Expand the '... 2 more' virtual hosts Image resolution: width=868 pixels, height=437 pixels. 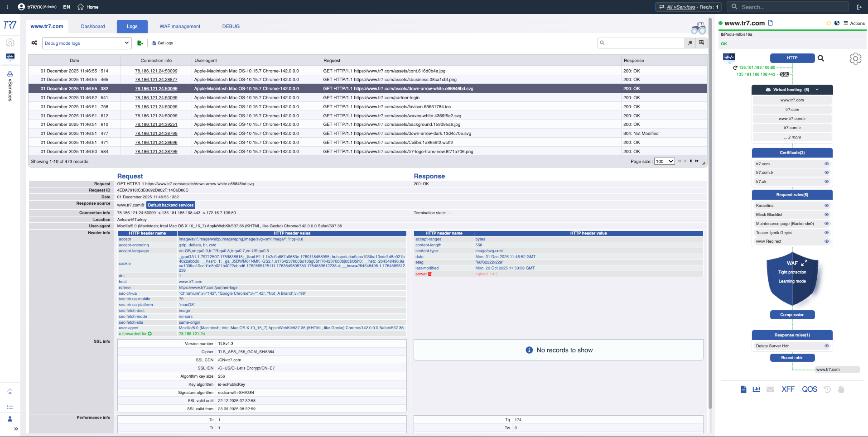(x=792, y=137)
